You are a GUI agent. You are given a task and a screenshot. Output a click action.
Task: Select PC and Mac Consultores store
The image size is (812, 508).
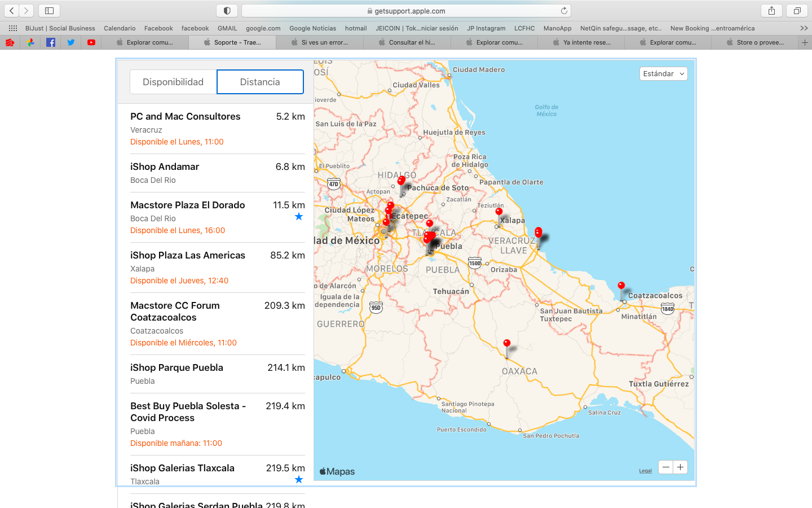(186, 116)
